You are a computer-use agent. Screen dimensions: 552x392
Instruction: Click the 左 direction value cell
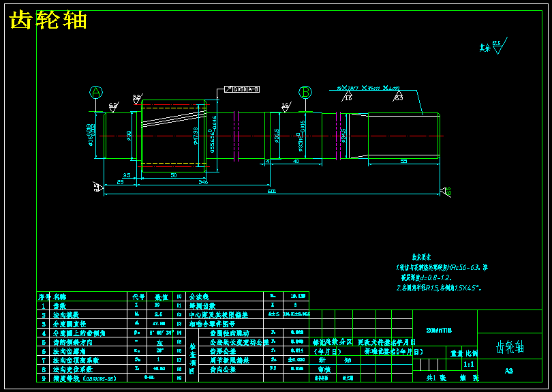[159, 342]
